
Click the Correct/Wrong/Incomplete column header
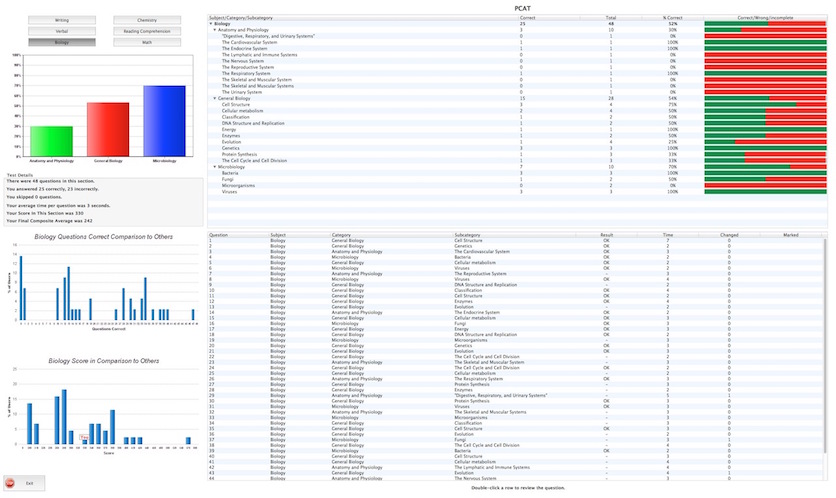tap(766, 18)
